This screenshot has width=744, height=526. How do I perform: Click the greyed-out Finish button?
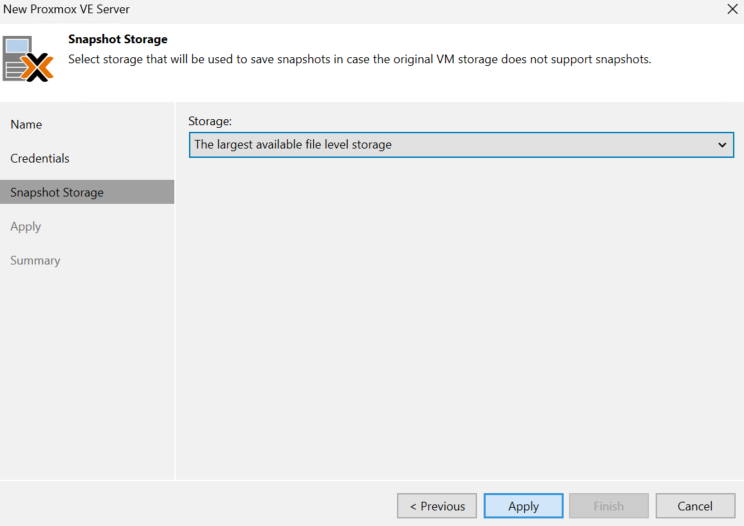(609, 506)
